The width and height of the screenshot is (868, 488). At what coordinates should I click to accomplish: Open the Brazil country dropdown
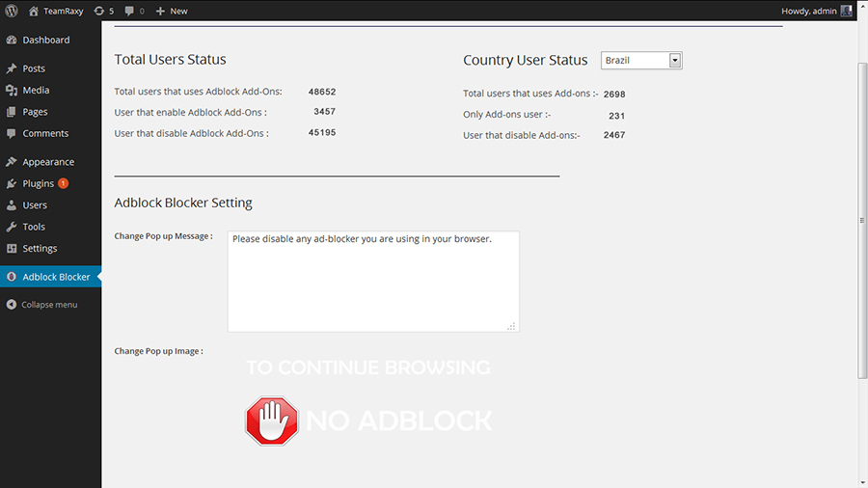641,61
